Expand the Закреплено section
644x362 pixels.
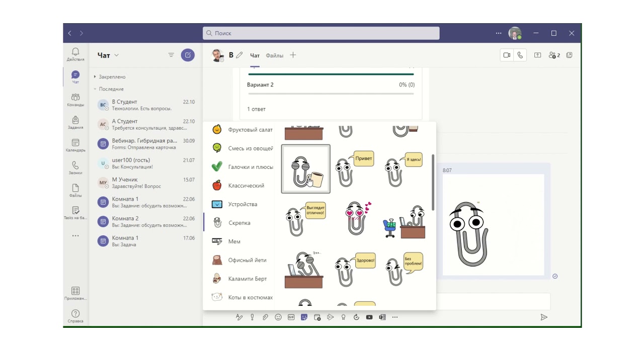(110, 77)
